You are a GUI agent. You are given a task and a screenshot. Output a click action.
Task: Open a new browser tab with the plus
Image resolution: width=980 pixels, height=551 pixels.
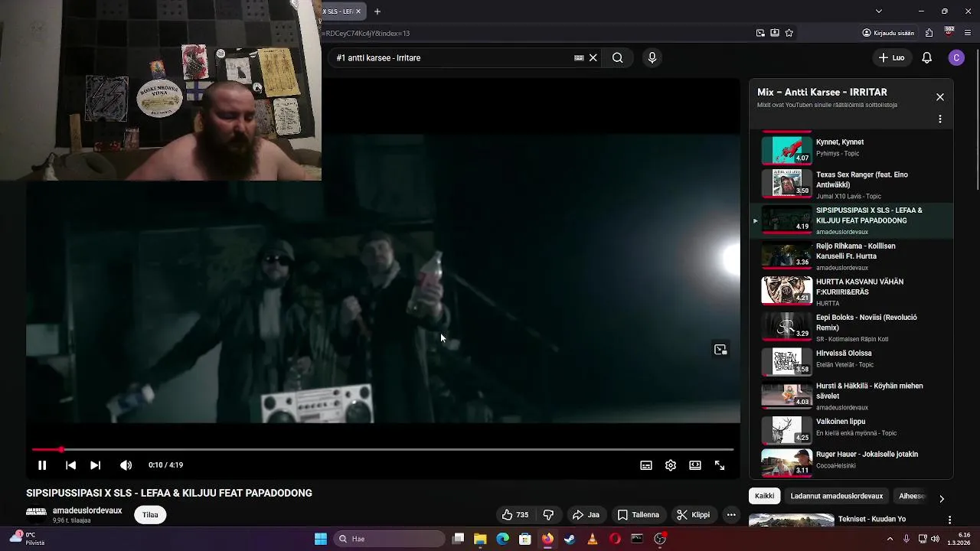[377, 11]
